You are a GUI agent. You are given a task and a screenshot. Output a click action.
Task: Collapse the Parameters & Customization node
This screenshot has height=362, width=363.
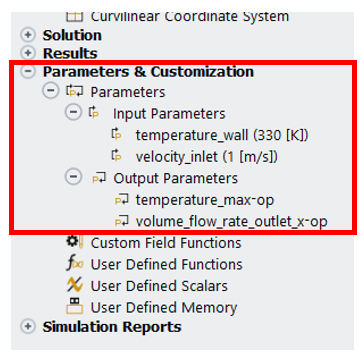[x=28, y=71]
